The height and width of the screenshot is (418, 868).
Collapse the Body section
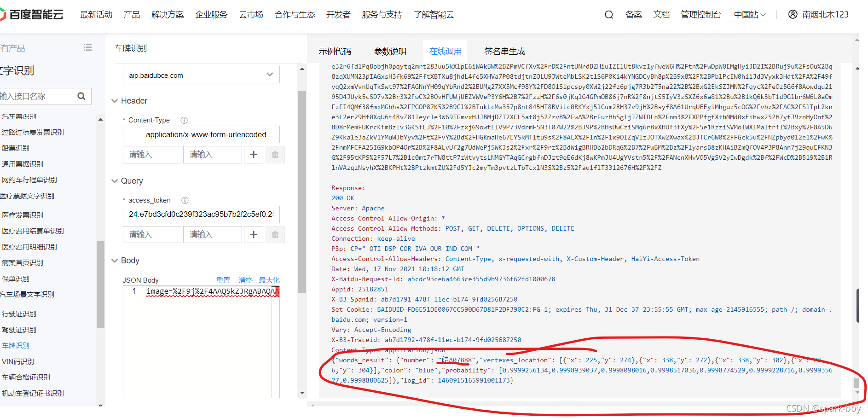tap(115, 261)
